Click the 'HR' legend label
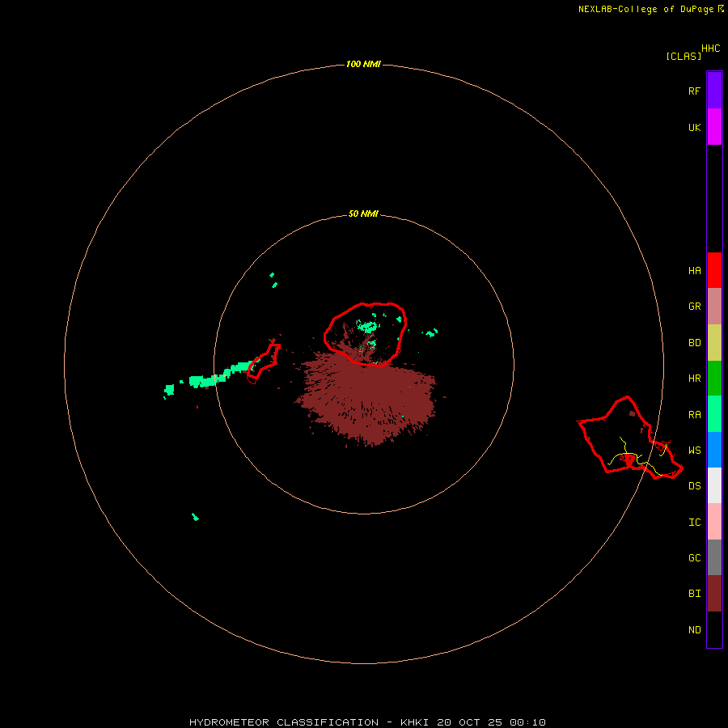The image size is (728, 728). (694, 379)
